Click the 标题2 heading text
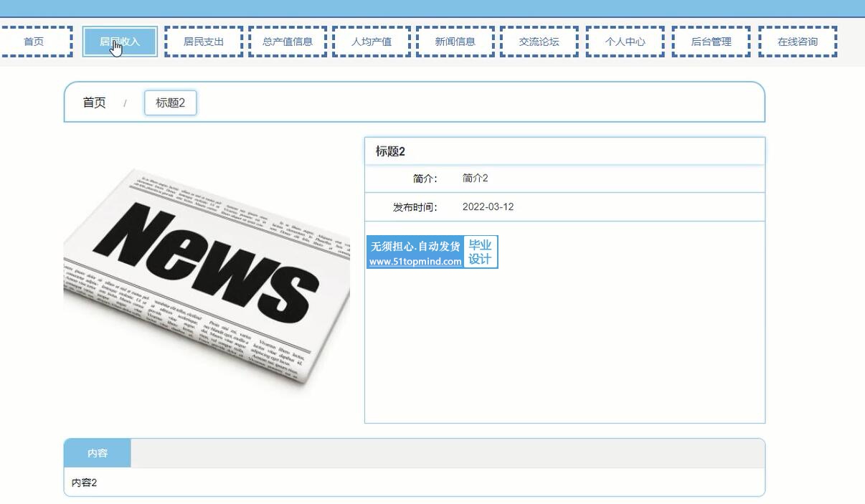The image size is (865, 504). (390, 151)
